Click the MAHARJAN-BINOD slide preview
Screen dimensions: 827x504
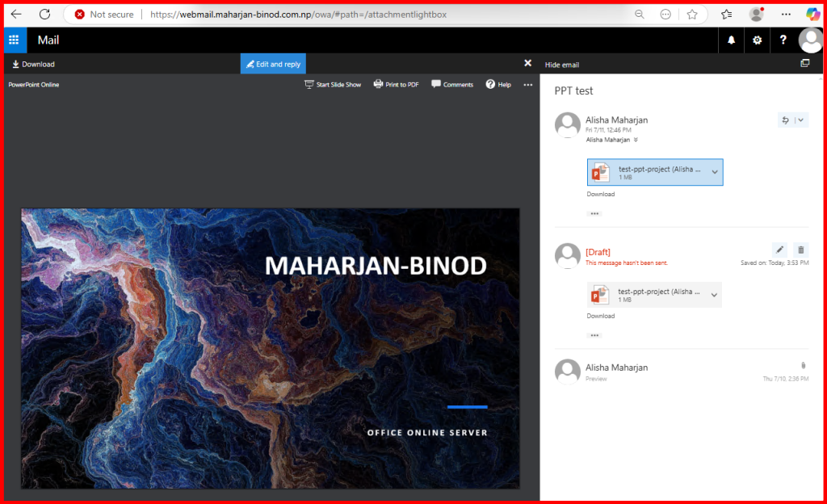[x=270, y=347]
